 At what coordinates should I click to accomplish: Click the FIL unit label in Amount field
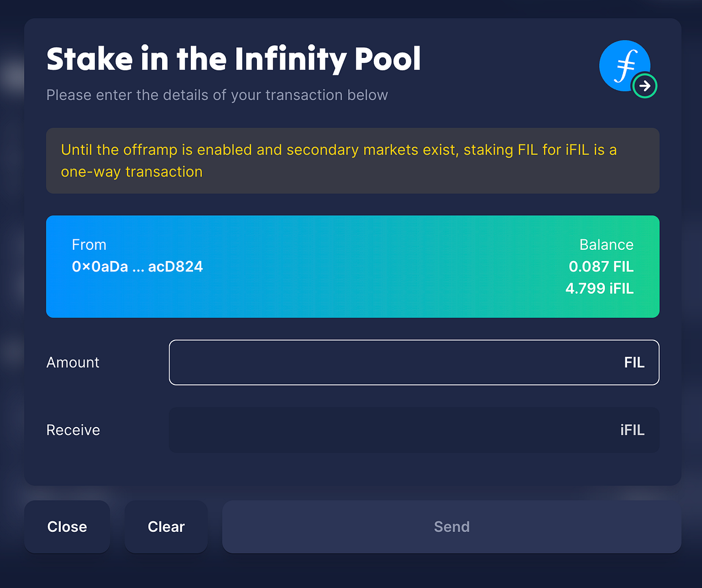pos(634,362)
